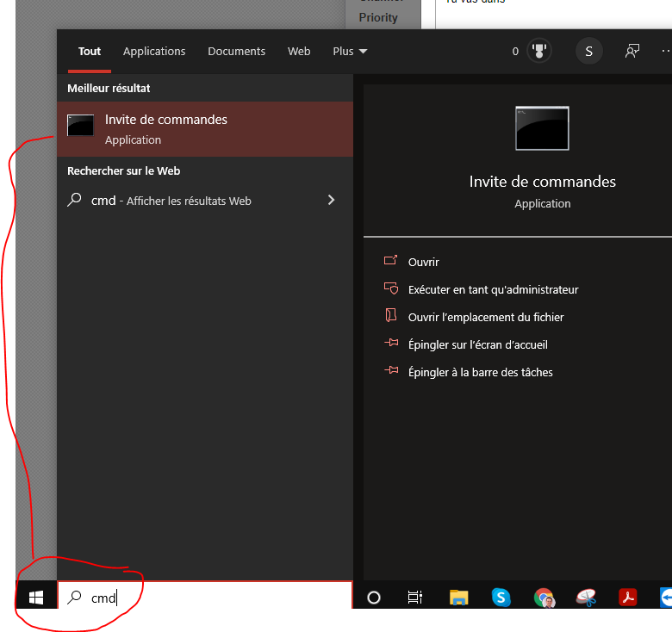672x632 pixels.
Task: Switch to the Documents tab
Action: [237, 52]
